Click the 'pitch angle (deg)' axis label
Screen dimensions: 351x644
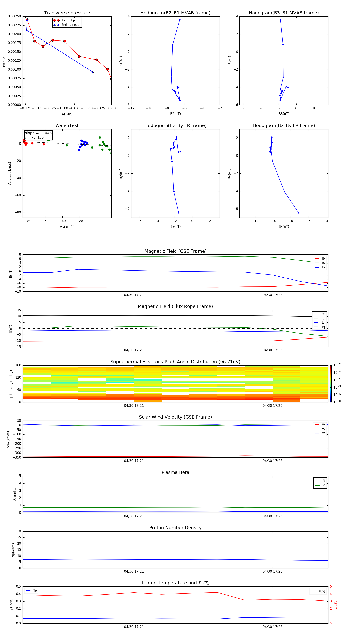11,384
